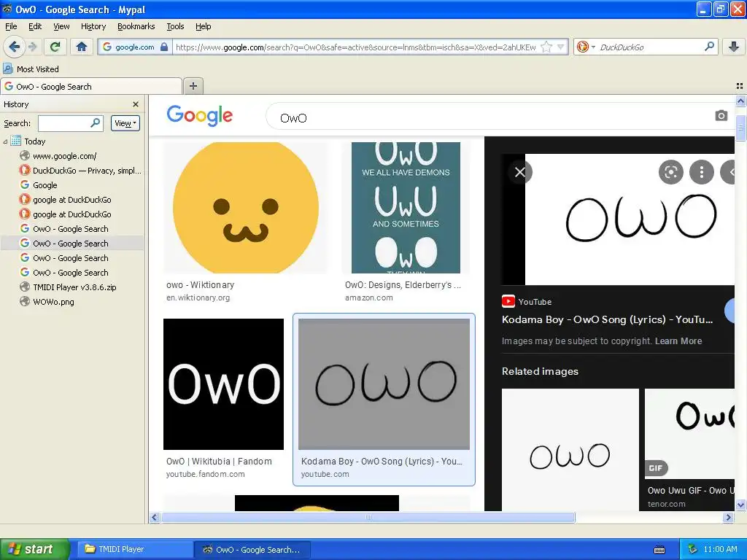Click the horizontal scrollbar thumb
747x560 pixels.
click(368, 517)
